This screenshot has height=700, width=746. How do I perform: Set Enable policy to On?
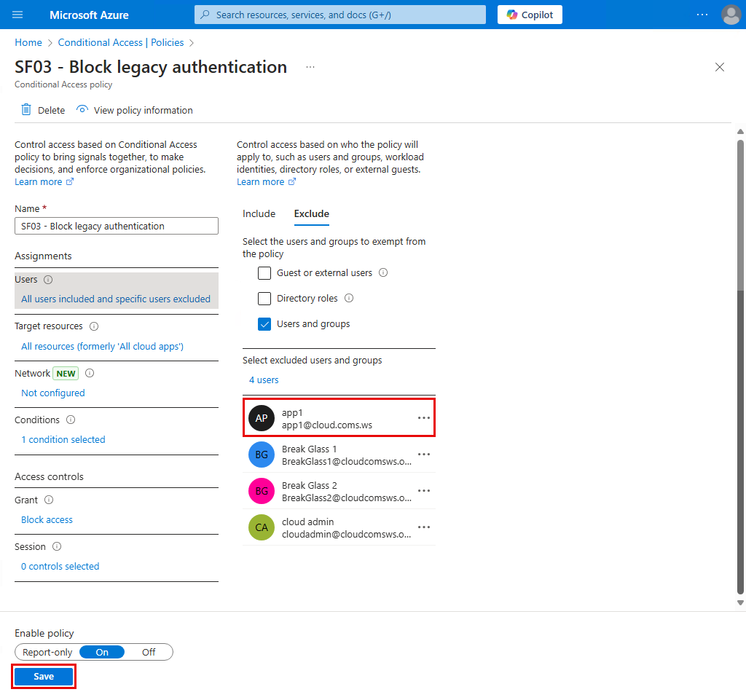point(102,652)
